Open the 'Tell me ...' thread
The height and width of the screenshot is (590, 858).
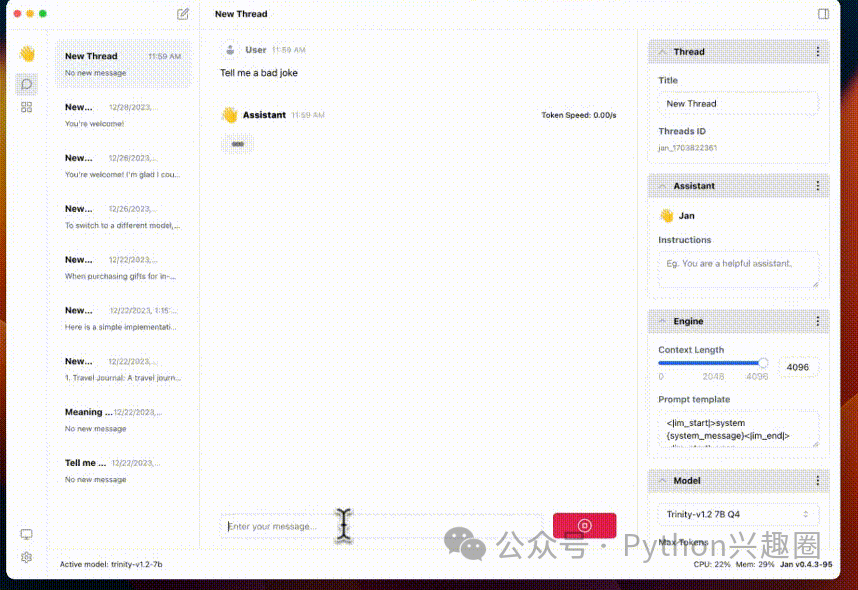[123, 471]
